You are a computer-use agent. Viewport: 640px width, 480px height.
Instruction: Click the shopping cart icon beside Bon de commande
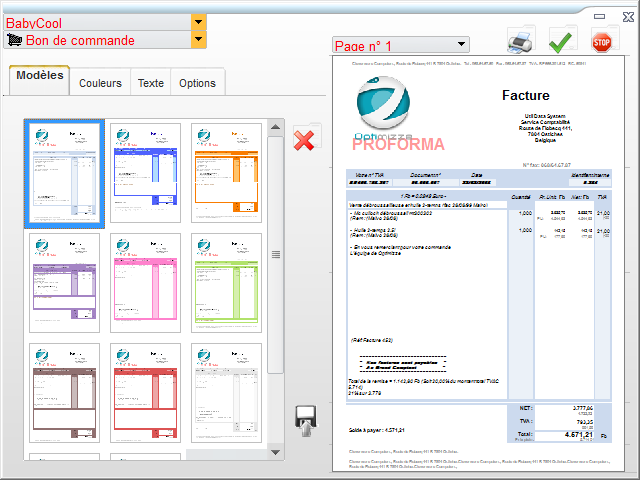point(14,40)
